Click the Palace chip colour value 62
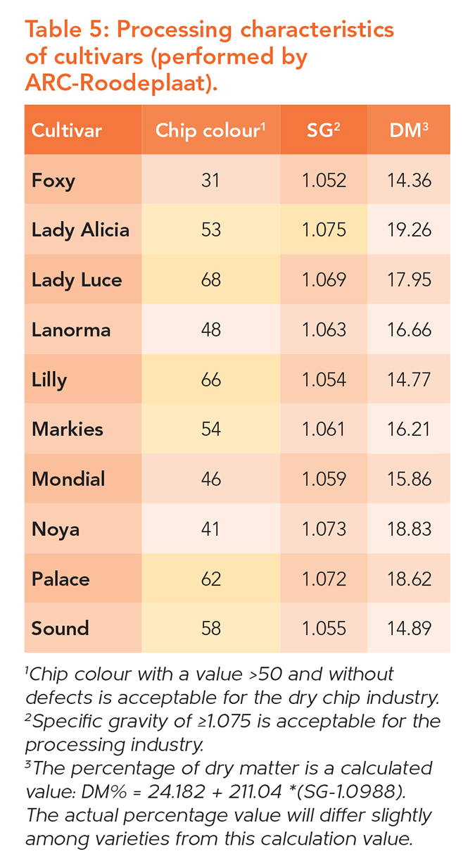 (x=210, y=579)
